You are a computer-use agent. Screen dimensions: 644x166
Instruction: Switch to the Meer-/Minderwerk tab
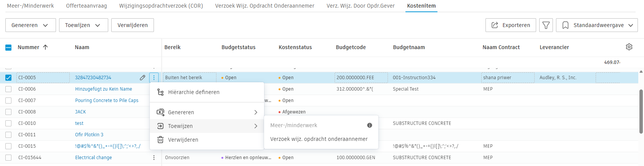pyautogui.click(x=30, y=6)
